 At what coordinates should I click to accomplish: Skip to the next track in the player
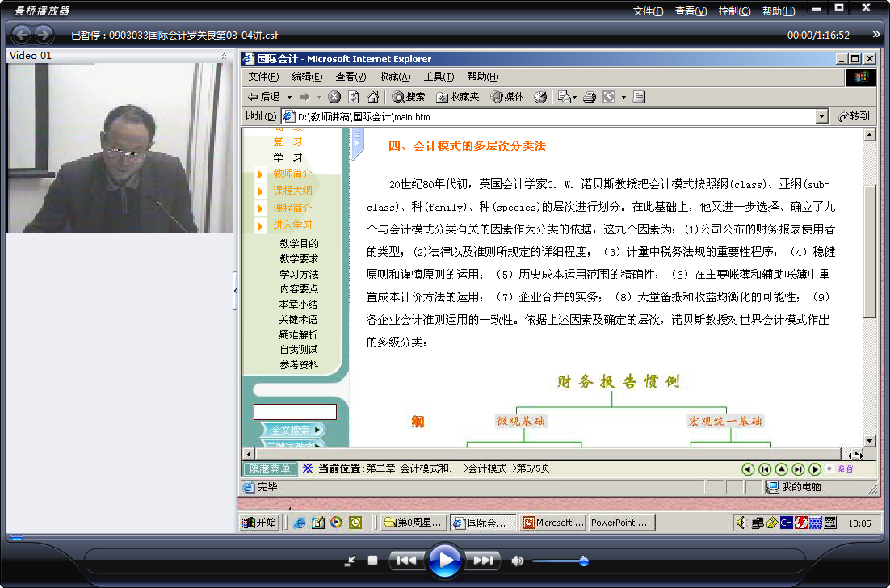[x=482, y=561]
